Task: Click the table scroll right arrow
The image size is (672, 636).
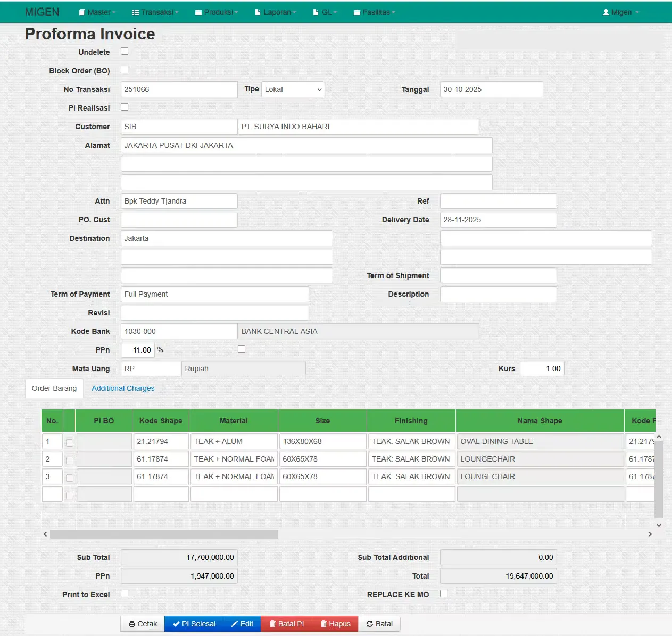Action: point(650,534)
